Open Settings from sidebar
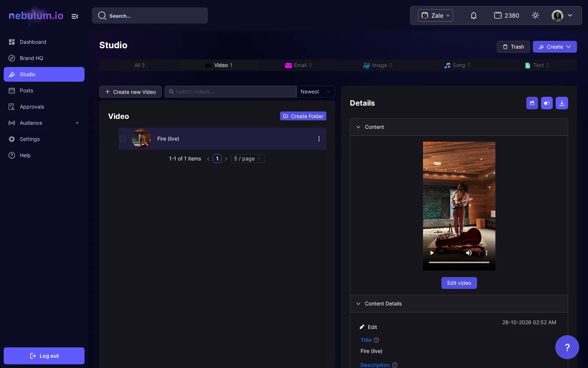 [44, 139]
